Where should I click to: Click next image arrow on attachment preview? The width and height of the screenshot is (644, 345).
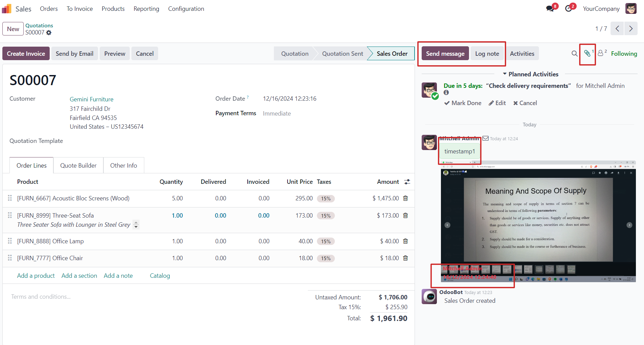click(629, 225)
